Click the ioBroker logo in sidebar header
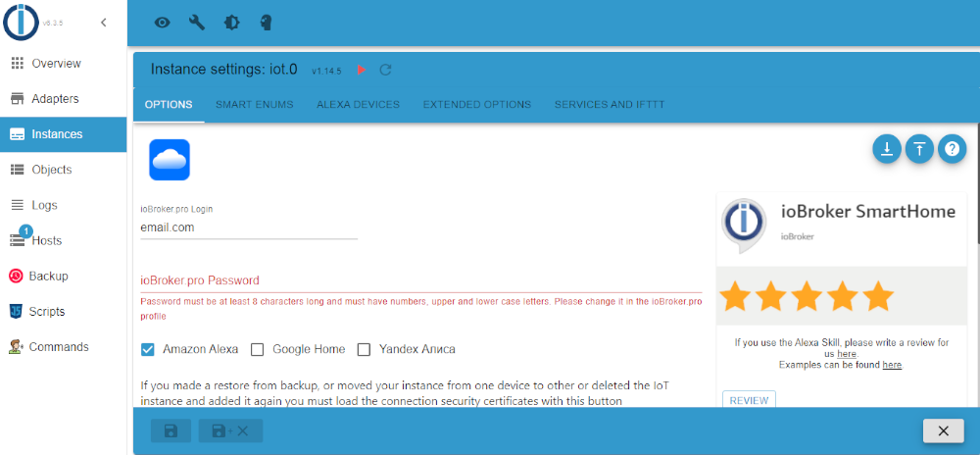980x455 pixels. pos(21,22)
